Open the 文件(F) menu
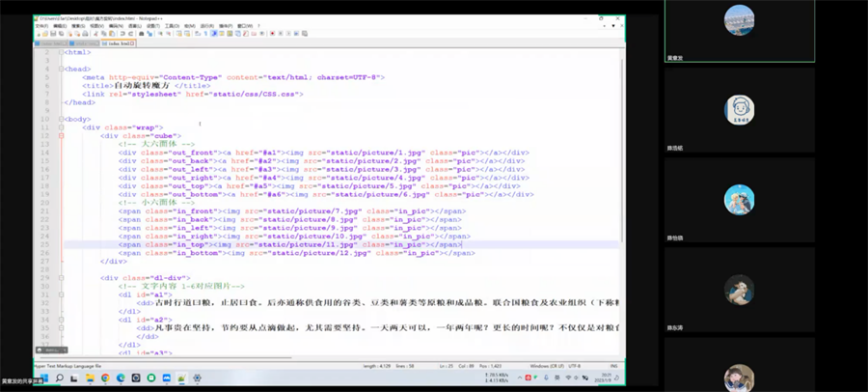The image size is (868, 392). tap(41, 26)
